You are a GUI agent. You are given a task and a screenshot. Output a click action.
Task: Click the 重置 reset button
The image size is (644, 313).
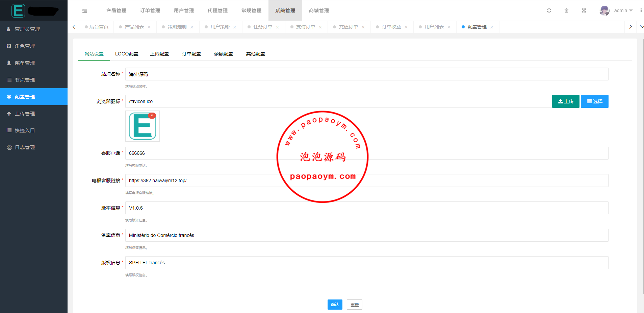[354, 305]
